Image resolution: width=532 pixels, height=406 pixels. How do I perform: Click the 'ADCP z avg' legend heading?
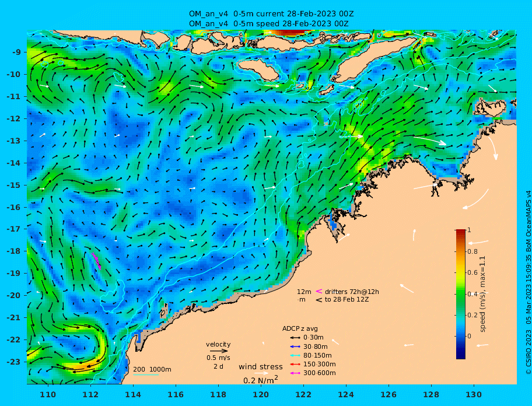[300, 328]
